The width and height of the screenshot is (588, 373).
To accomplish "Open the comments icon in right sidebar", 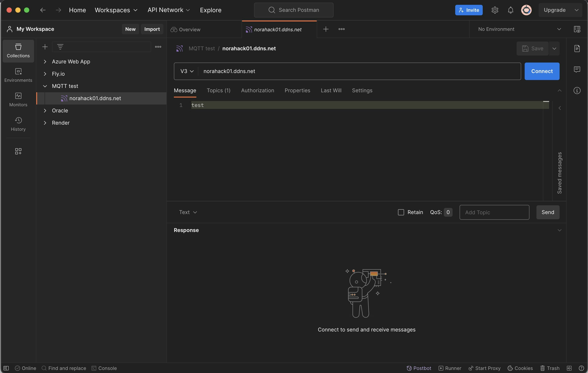I will tap(577, 69).
